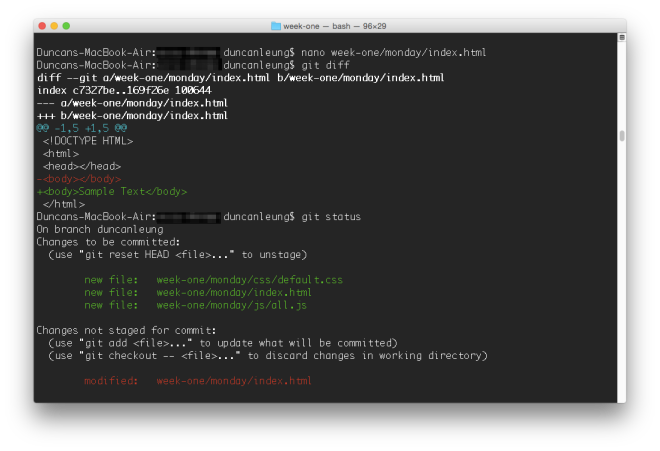Image resolution: width=660 pixels, height=451 pixels.
Task: Click the '--- a/week-one/monday/index.html' line
Action: coord(132,103)
